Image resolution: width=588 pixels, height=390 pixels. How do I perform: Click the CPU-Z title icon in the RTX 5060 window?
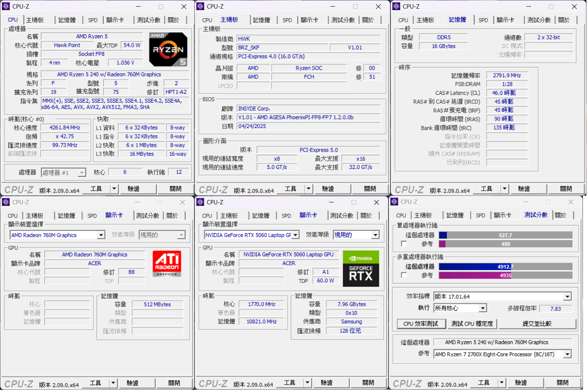coord(200,202)
